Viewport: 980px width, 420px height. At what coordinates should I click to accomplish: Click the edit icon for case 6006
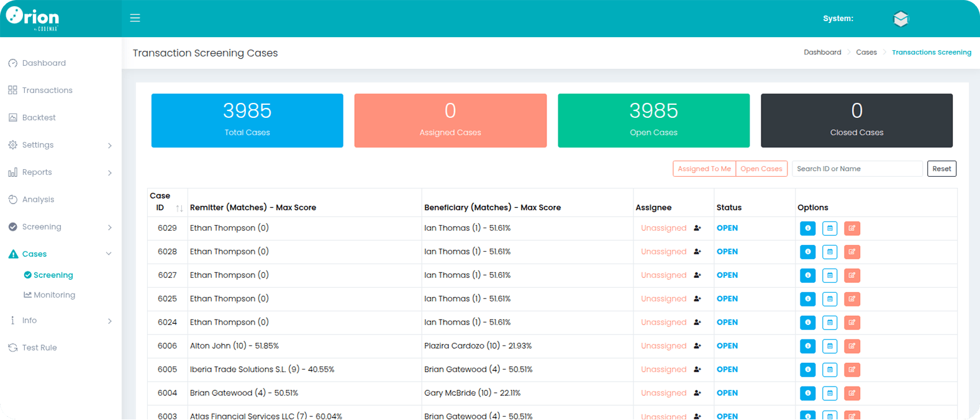tap(852, 346)
